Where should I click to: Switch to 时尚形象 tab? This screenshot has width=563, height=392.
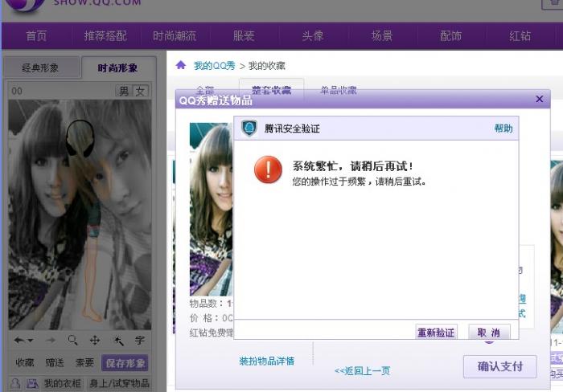117,67
